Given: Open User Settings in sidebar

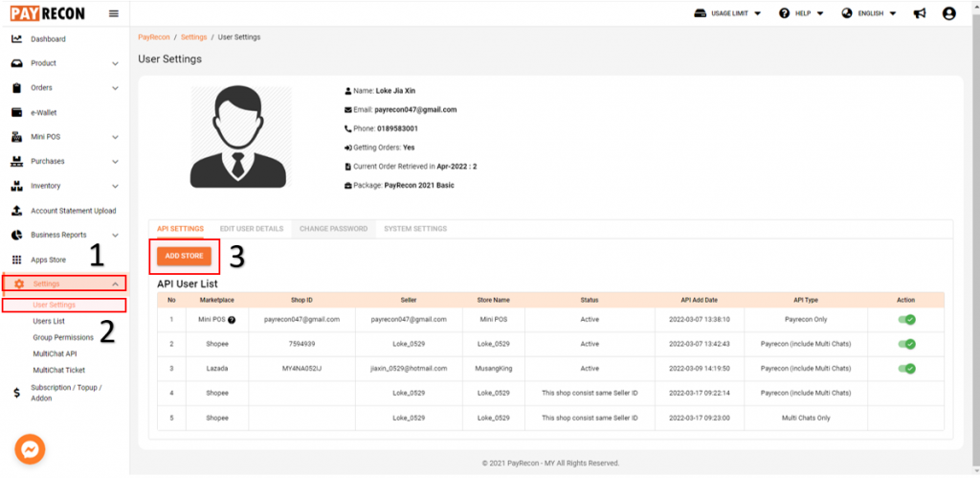Looking at the screenshot, I should 54,305.
